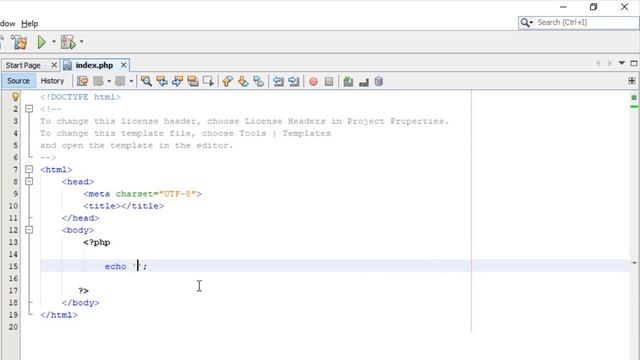
Task: Click the </html> closing tag
Action: click(59, 315)
